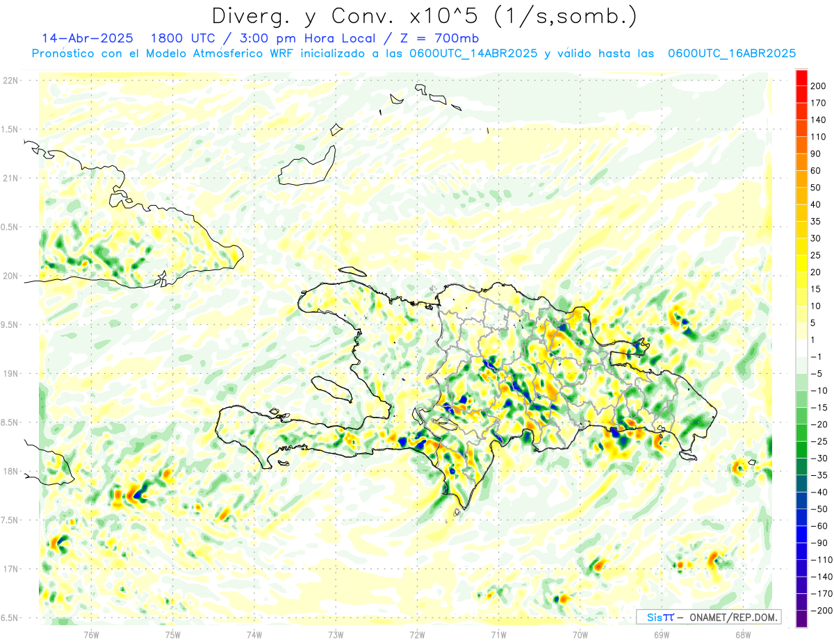This screenshot has width=834, height=644.
Task: Click the latitude label "7.5N"
Action: pyautogui.click(x=10, y=520)
